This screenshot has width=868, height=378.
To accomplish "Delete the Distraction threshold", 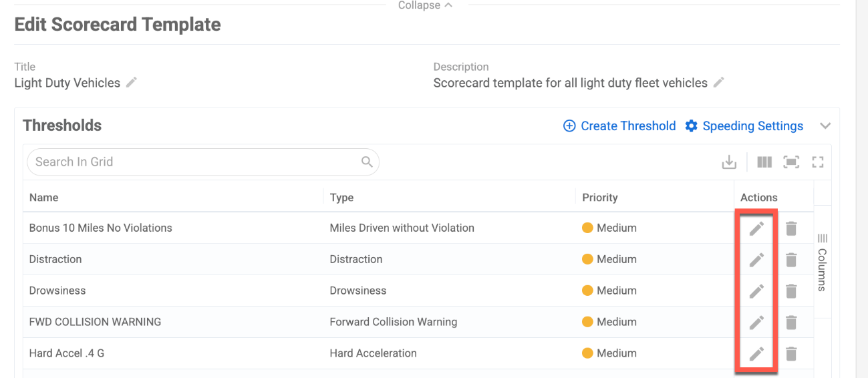I will (791, 260).
